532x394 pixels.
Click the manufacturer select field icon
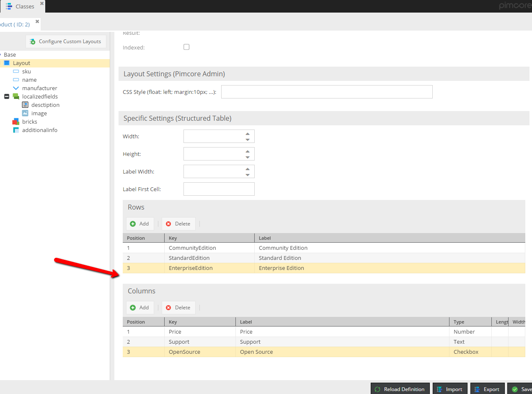(16, 88)
